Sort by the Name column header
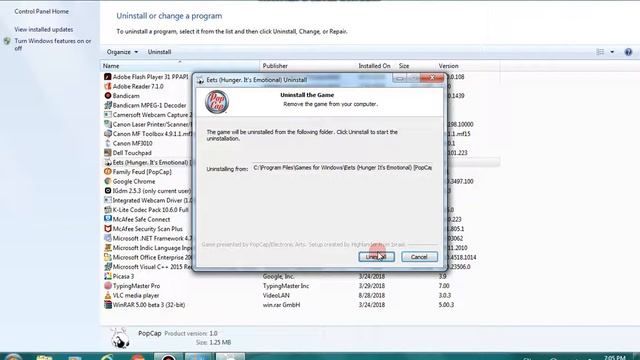640x360 pixels. [180, 66]
